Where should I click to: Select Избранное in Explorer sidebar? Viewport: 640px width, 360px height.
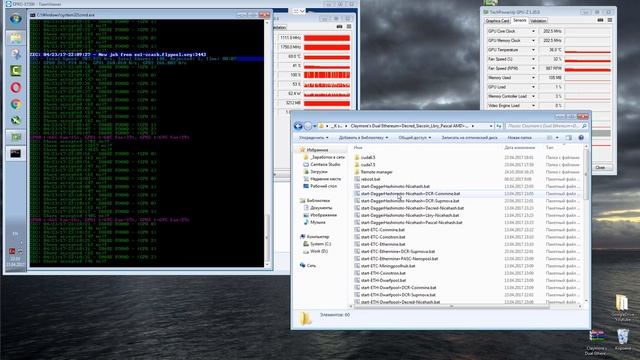314,150
